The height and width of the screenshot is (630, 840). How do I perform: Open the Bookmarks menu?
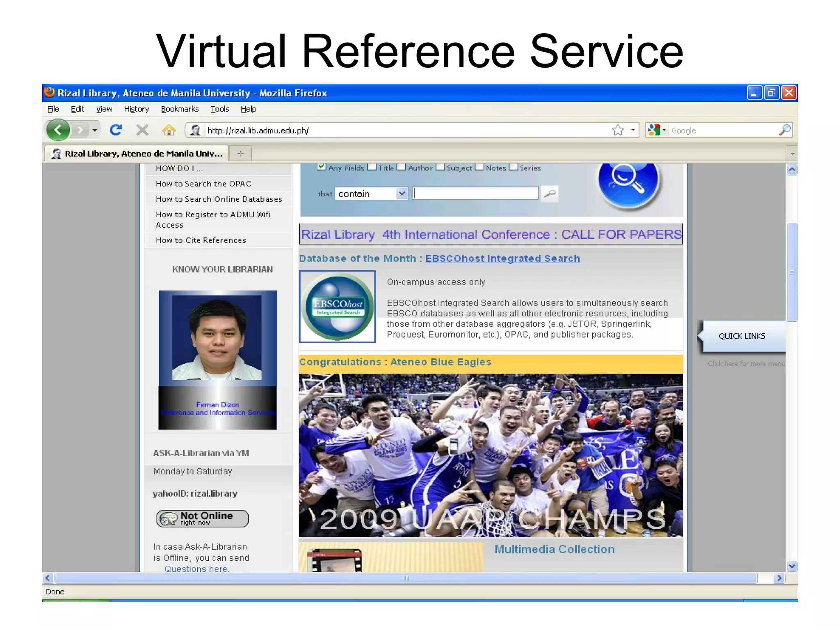[x=180, y=109]
